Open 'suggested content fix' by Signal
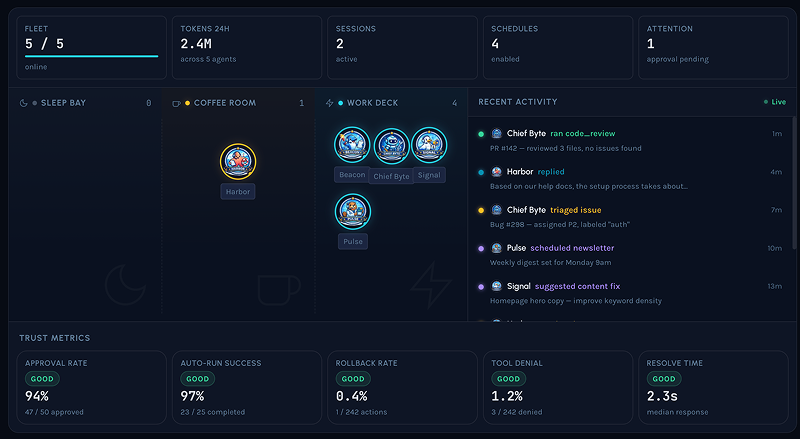This screenshot has width=800, height=439. 577,286
